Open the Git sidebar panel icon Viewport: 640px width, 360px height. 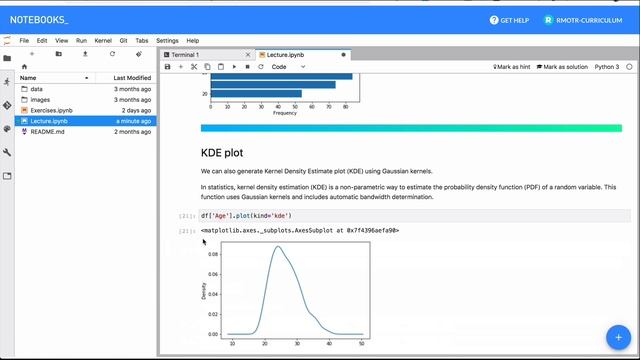7,105
